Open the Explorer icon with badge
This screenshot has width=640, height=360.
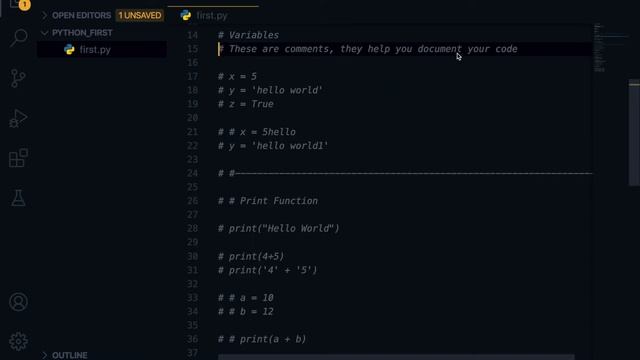(20, 4)
